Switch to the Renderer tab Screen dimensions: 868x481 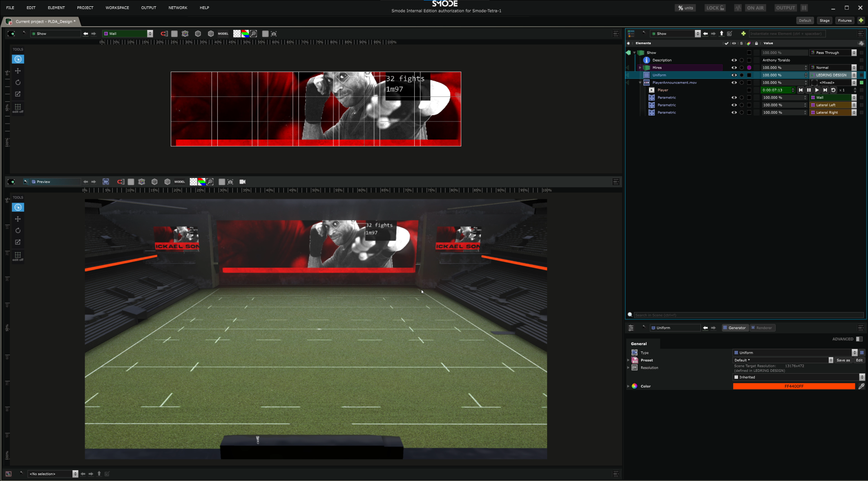tap(762, 328)
